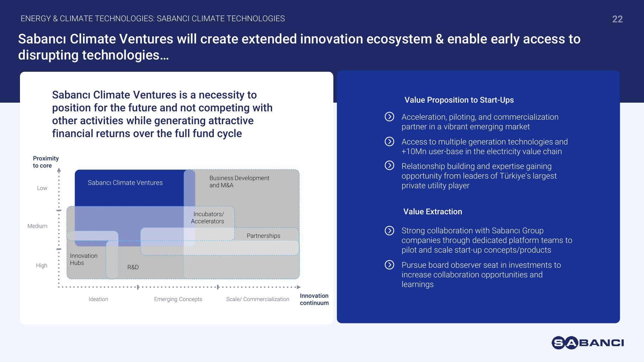Click the 'Incubators/ Accelerators' label
Image resolution: width=644 pixels, height=362 pixels.
coord(208,218)
